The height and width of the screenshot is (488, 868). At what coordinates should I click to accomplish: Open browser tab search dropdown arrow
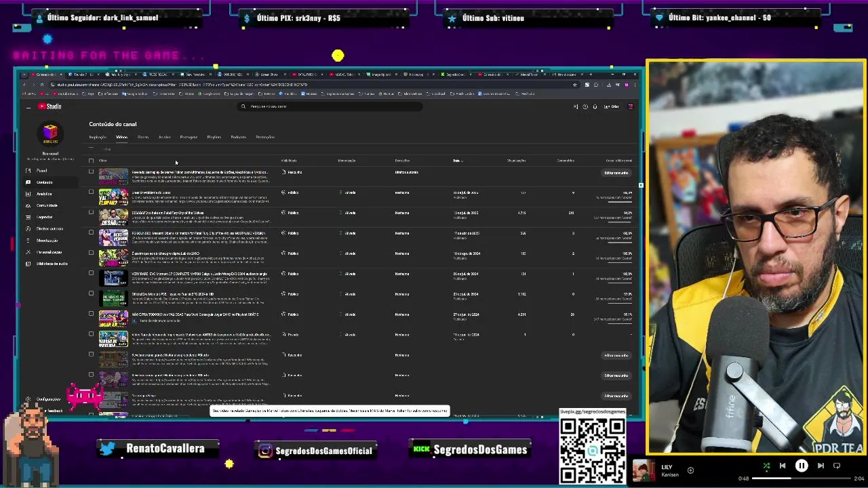coord(24,74)
